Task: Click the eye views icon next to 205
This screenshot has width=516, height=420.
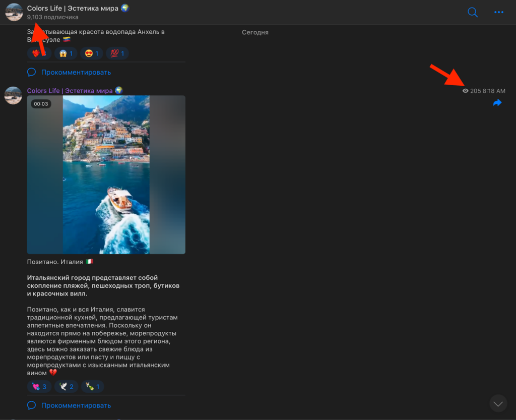Action: (x=465, y=91)
